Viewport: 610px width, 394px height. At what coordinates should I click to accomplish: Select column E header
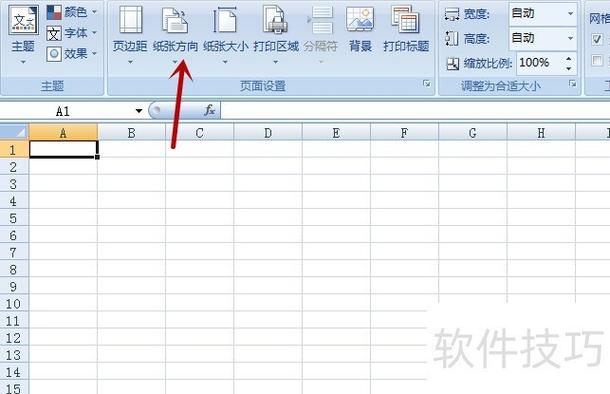[337, 133]
